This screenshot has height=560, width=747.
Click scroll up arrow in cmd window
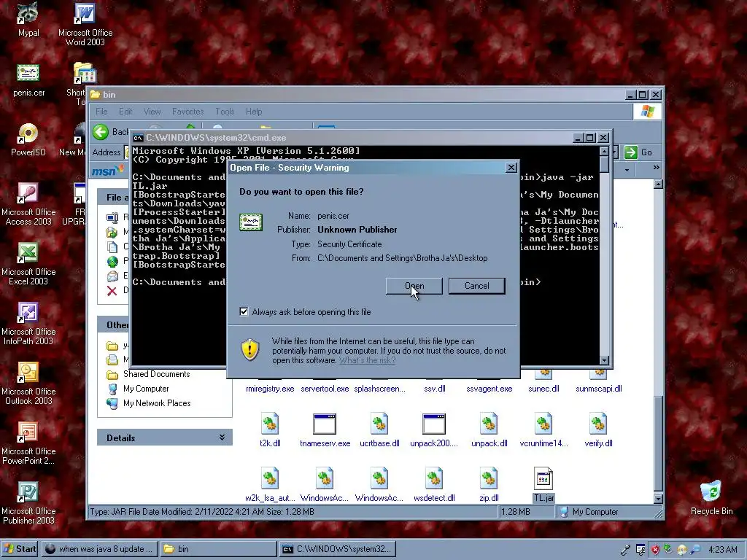pyautogui.click(x=604, y=152)
